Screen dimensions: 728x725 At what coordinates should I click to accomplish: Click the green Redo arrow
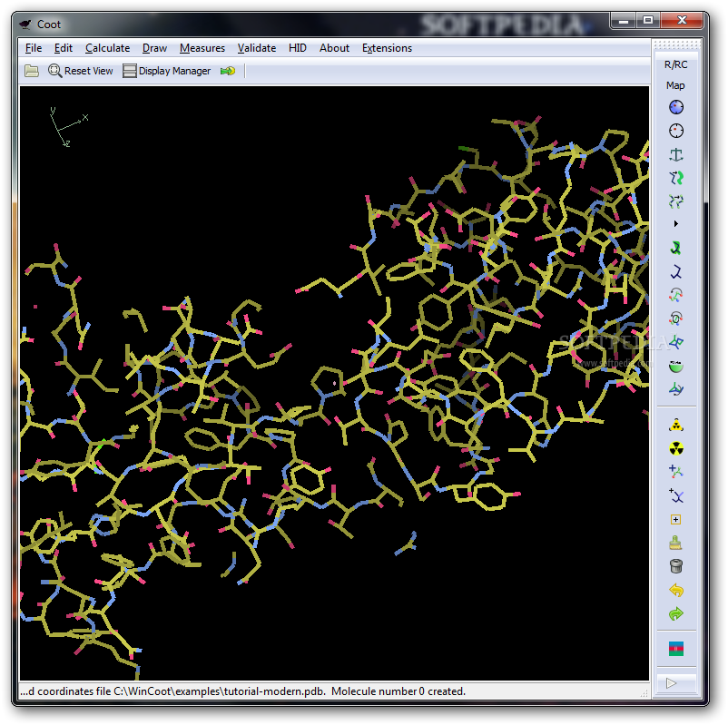(676, 614)
